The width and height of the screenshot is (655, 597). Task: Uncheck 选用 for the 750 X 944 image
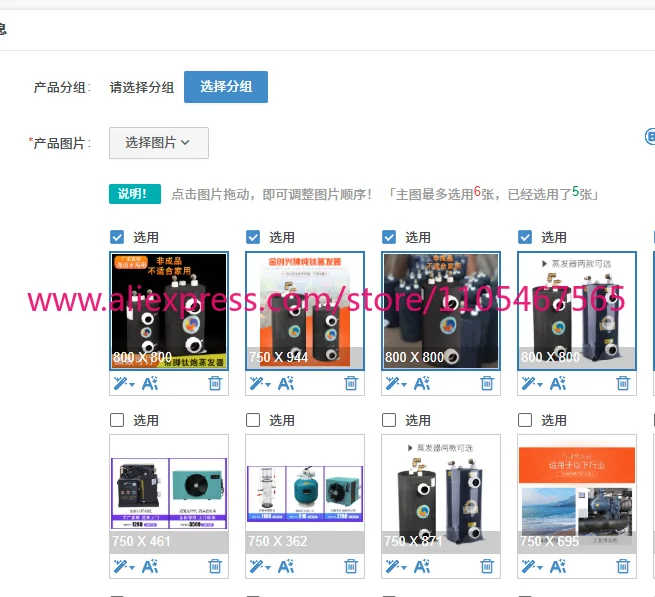[x=253, y=237]
